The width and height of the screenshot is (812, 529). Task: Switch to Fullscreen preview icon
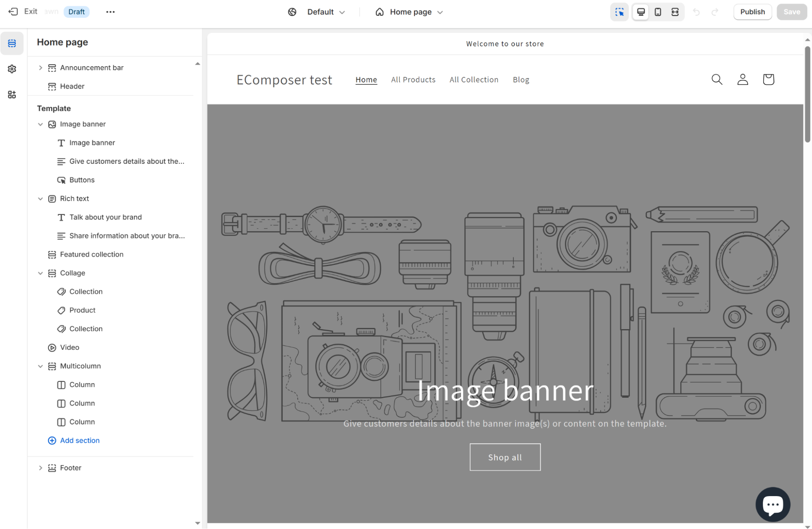click(x=675, y=12)
